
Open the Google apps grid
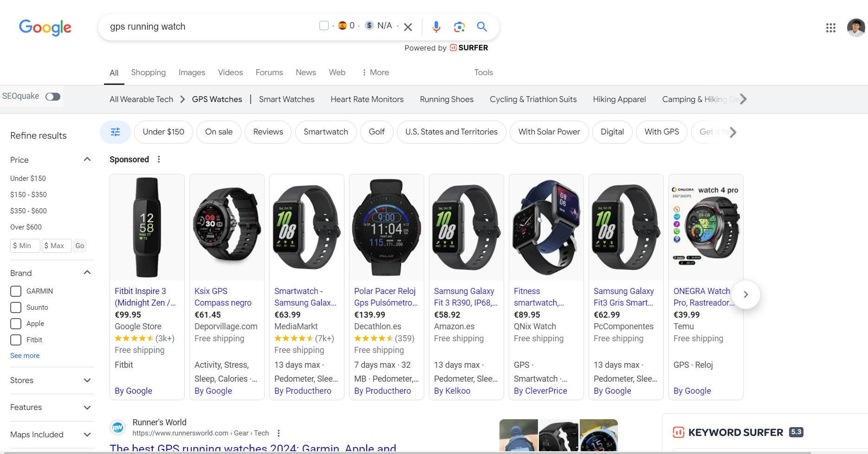pyautogui.click(x=831, y=28)
